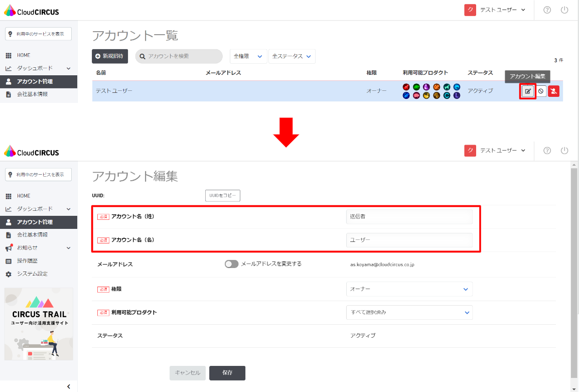
Task: Click the purple L product icon
Action: [457, 96]
